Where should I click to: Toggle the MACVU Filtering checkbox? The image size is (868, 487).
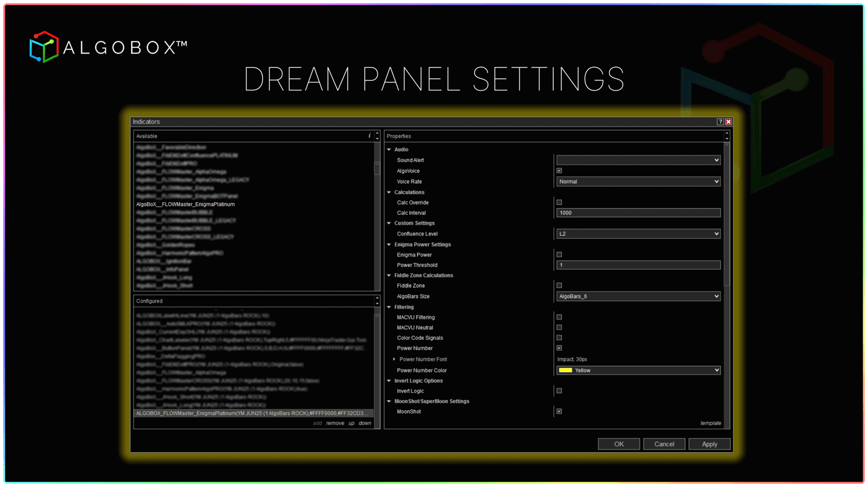(559, 317)
